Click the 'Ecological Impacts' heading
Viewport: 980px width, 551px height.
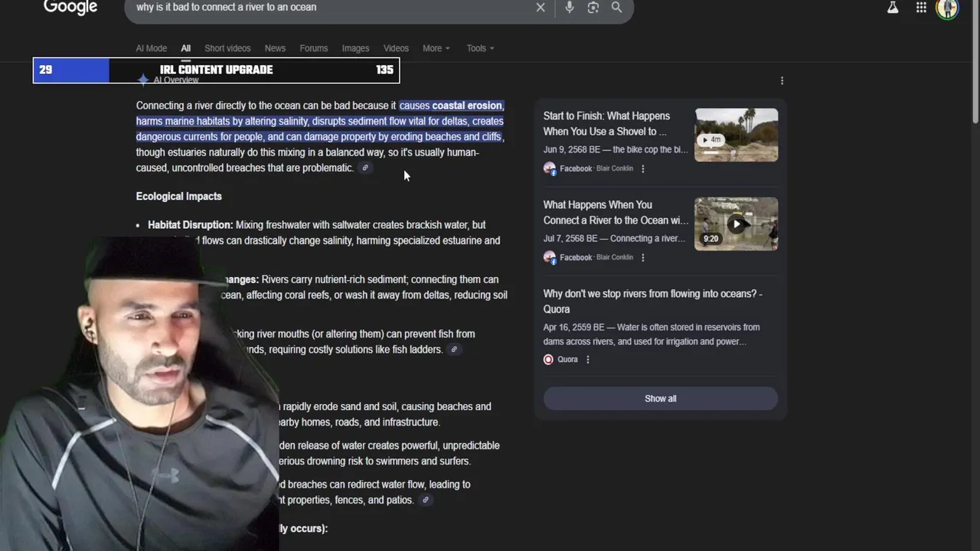point(178,196)
